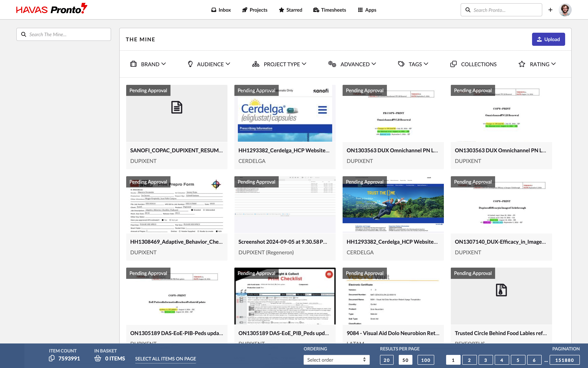This screenshot has height=368, width=588.
Task: Open the Apps menu item
Action: 367,10
